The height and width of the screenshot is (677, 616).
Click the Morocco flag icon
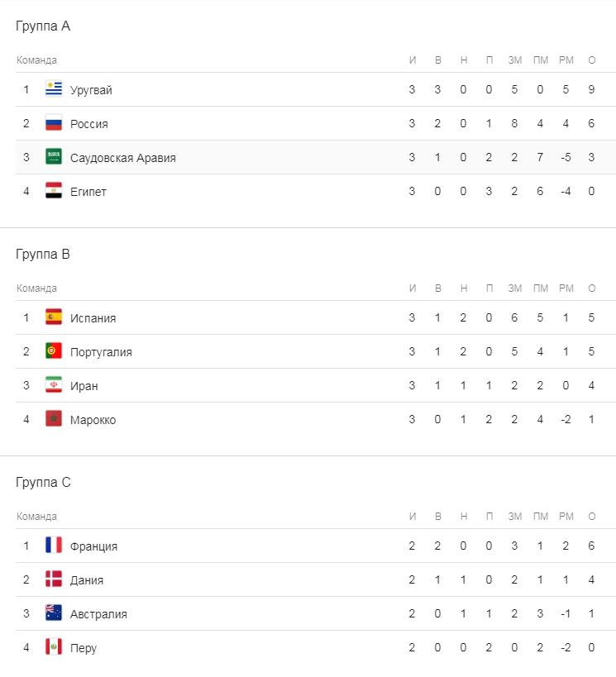click(54, 419)
